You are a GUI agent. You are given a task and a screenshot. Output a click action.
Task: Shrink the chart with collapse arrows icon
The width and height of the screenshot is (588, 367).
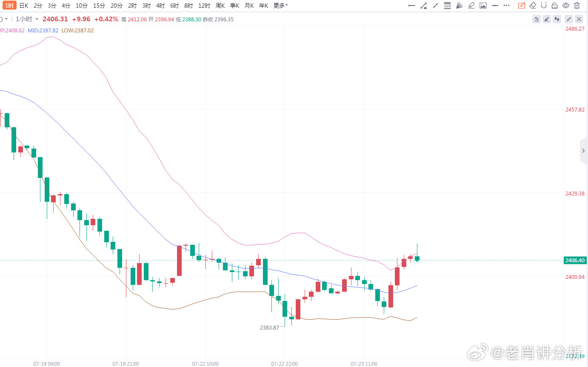click(x=569, y=19)
